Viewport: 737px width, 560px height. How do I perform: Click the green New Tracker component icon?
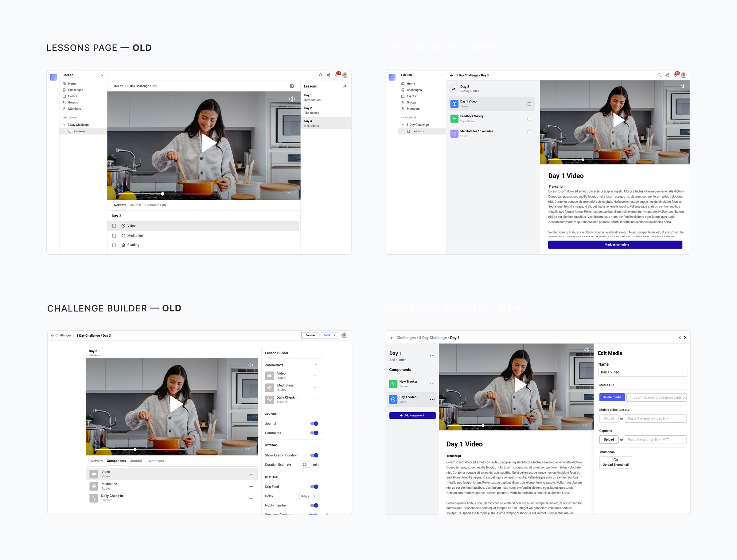393,384
